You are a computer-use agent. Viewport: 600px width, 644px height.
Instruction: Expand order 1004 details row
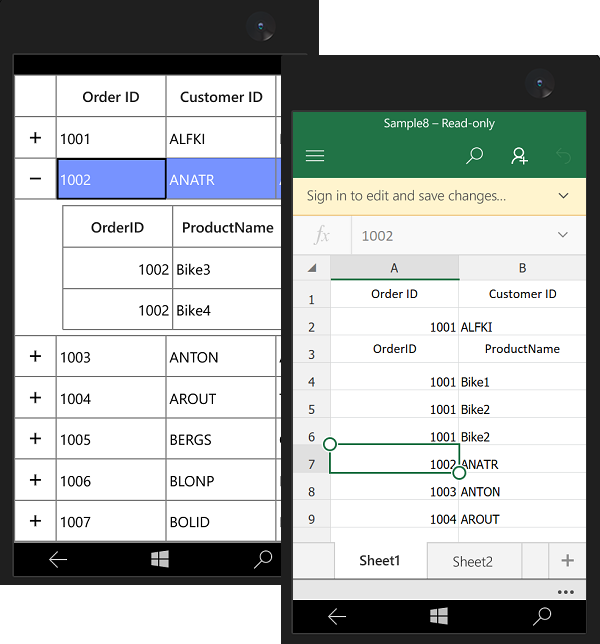point(35,398)
